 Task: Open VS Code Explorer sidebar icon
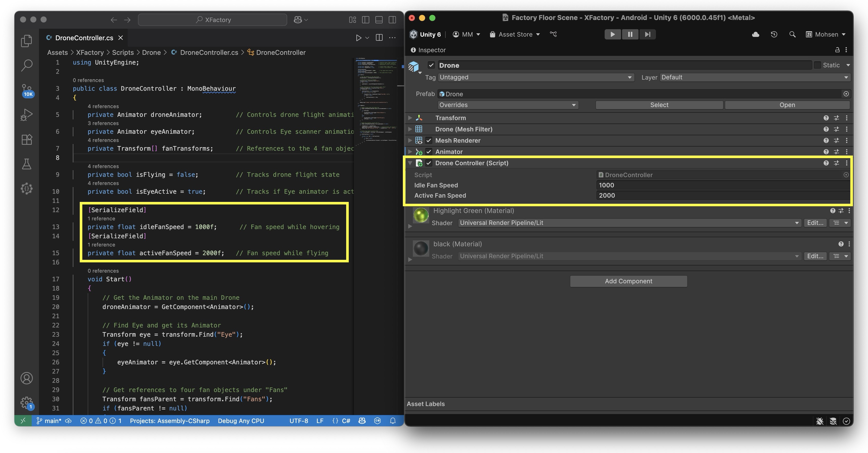tap(27, 41)
